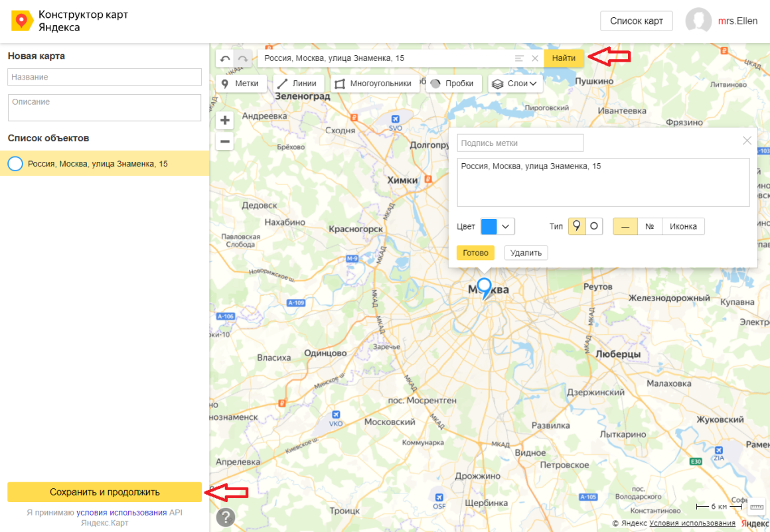Click the Химки city label on map
This screenshot has height=532, width=770.
point(402,180)
